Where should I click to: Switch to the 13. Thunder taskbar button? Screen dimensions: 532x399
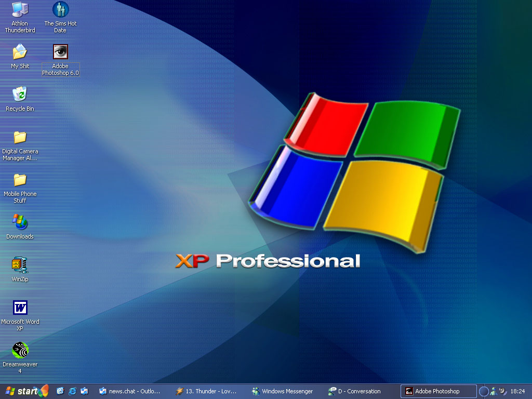click(x=206, y=391)
